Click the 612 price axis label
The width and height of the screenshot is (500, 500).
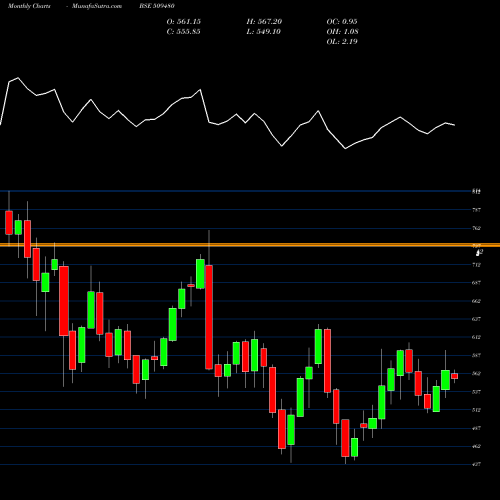(x=477, y=337)
